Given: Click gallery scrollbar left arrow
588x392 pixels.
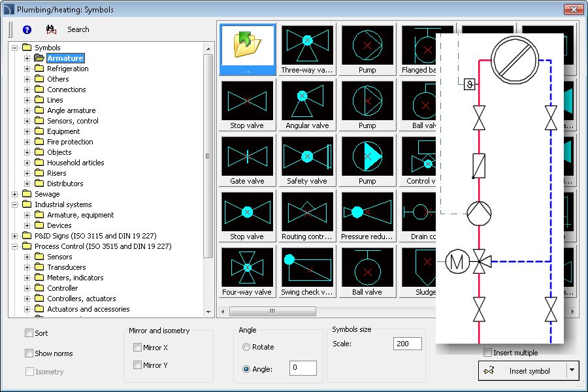Looking at the screenshot, I should [223, 312].
